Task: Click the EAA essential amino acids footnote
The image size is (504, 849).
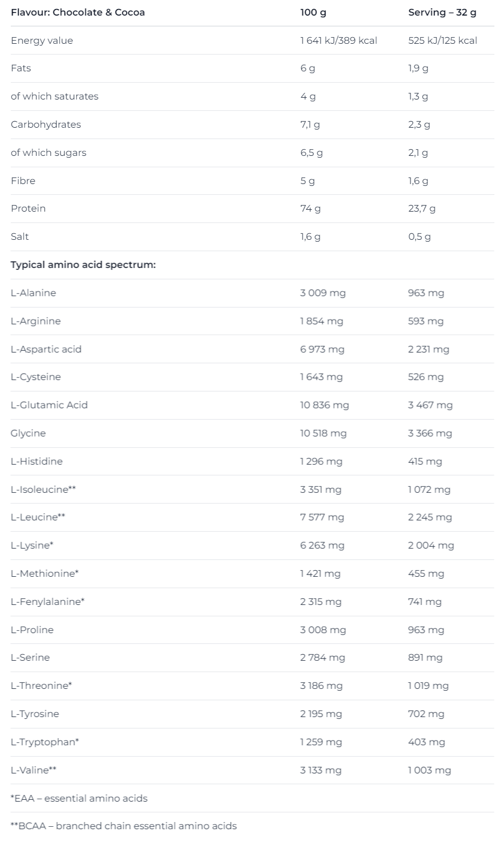Action: (x=79, y=799)
